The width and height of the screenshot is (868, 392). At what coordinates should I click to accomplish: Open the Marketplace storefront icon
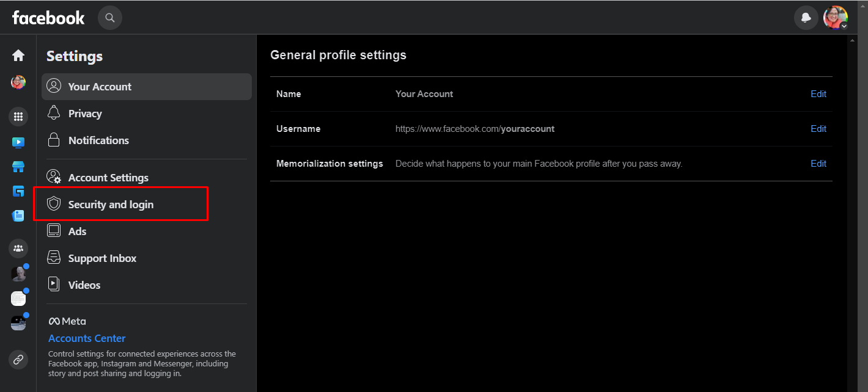click(18, 167)
